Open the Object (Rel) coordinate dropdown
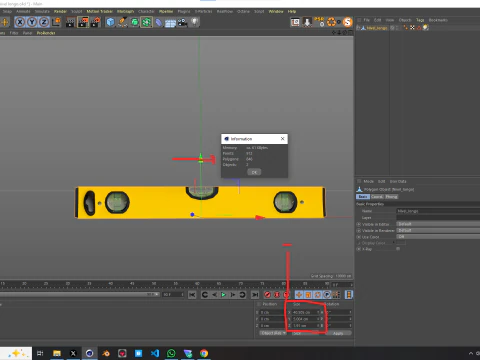 (x=273, y=333)
